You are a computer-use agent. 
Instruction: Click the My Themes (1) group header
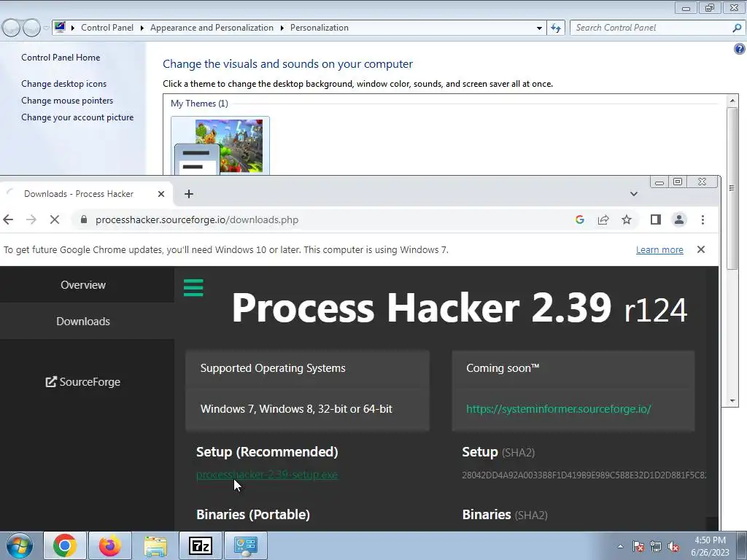199,104
